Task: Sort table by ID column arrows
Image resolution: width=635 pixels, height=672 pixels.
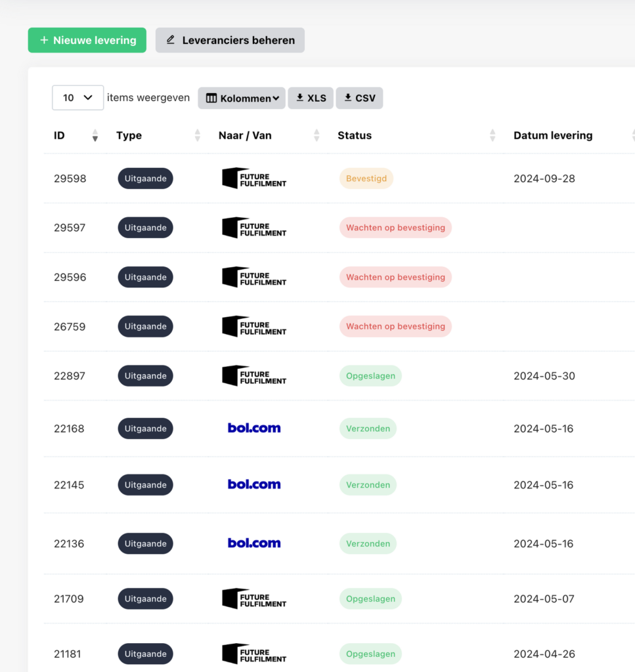Action: (95, 136)
